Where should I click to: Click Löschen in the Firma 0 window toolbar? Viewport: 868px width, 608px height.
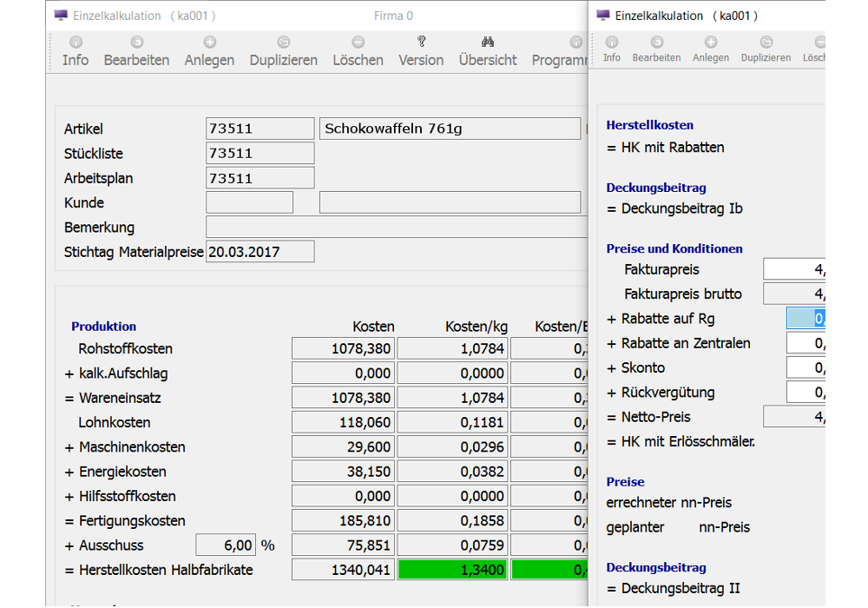coord(358,51)
